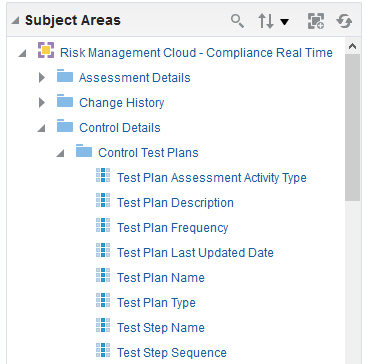365x364 pixels.
Task: Open the sort subject areas arrows icon
Action: click(x=266, y=22)
